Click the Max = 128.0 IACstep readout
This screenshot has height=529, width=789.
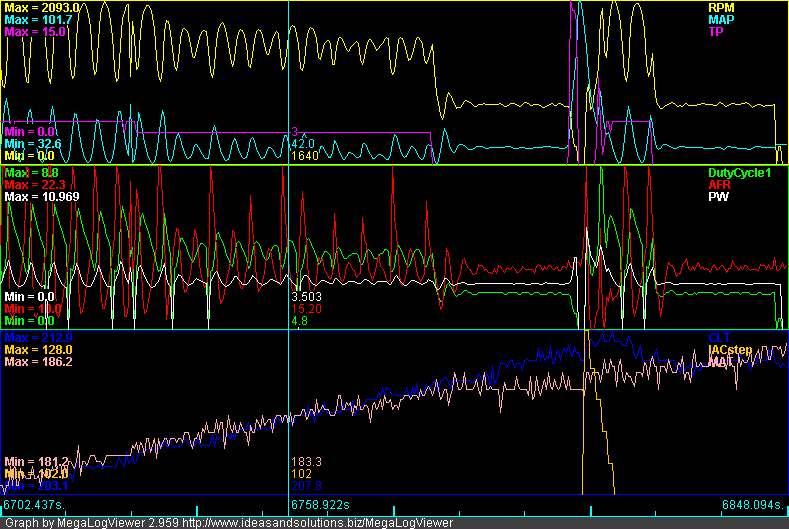coord(34,349)
